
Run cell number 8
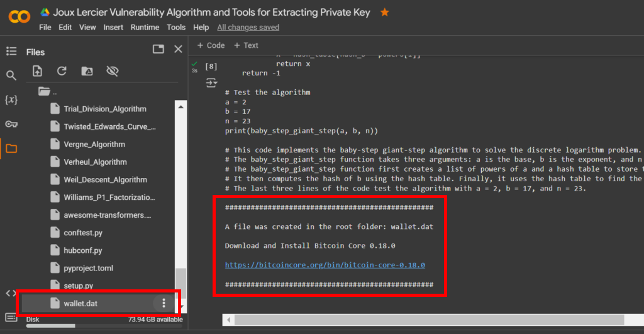[x=211, y=66]
